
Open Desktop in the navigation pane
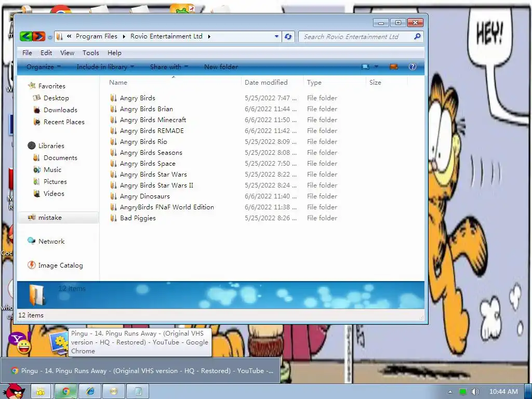[x=56, y=98]
